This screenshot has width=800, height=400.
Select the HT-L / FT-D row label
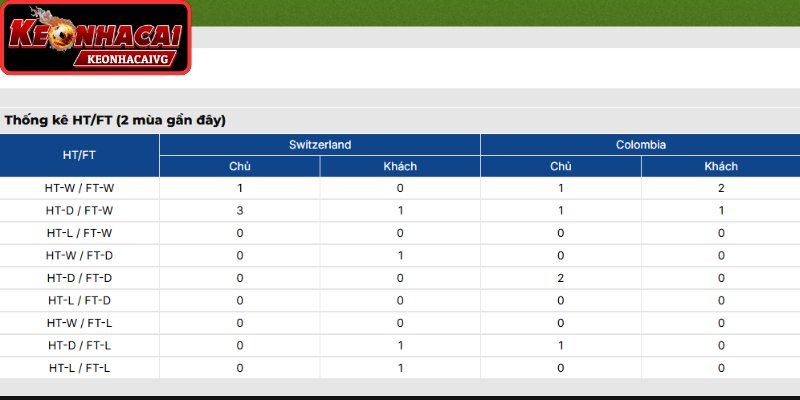(79, 301)
